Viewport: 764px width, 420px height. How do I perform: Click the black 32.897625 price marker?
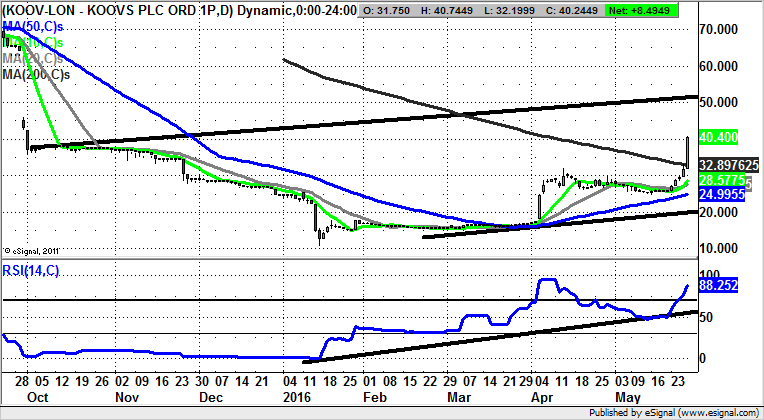730,164
